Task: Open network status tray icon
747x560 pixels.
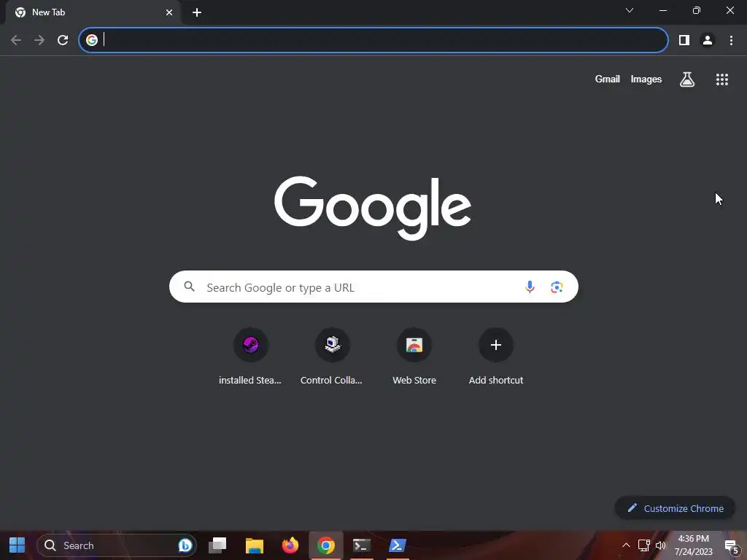Action: pyautogui.click(x=643, y=545)
